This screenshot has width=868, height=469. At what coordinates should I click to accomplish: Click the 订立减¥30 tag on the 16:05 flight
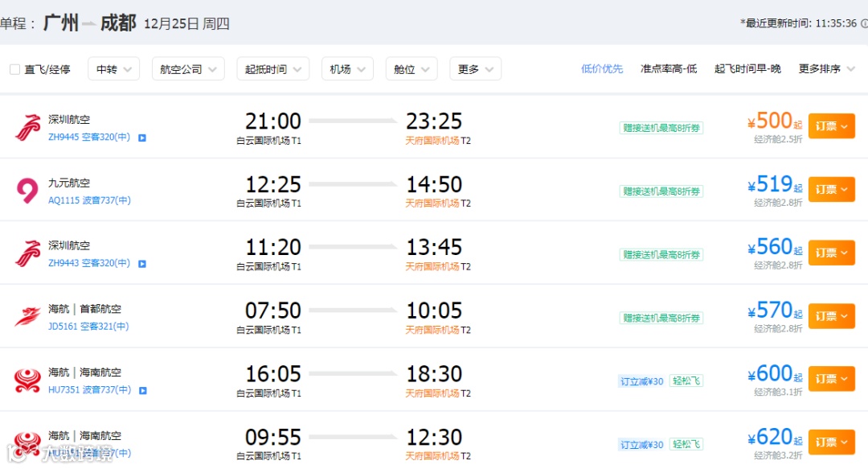point(641,381)
